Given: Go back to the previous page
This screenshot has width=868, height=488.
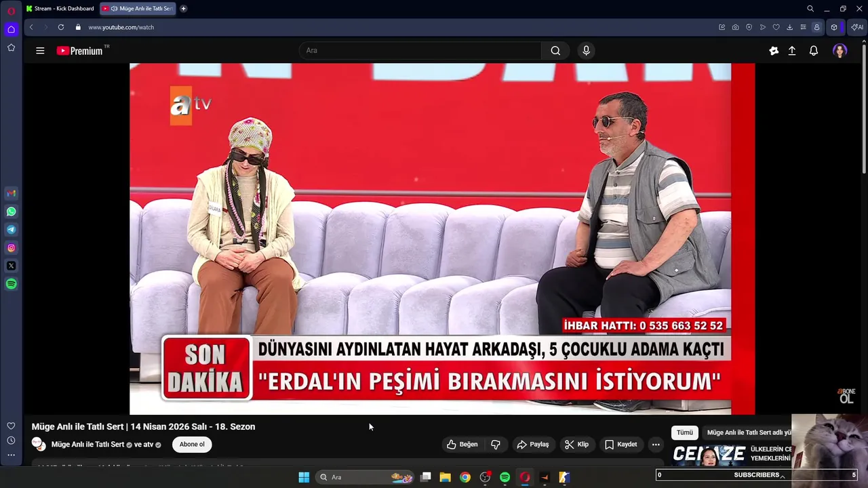Looking at the screenshot, I should click(31, 27).
